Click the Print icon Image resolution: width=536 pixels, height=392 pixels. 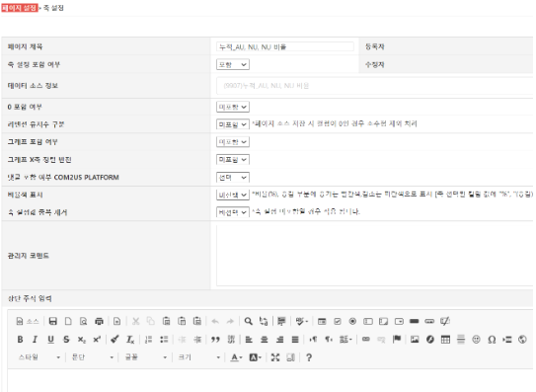[x=99, y=321]
